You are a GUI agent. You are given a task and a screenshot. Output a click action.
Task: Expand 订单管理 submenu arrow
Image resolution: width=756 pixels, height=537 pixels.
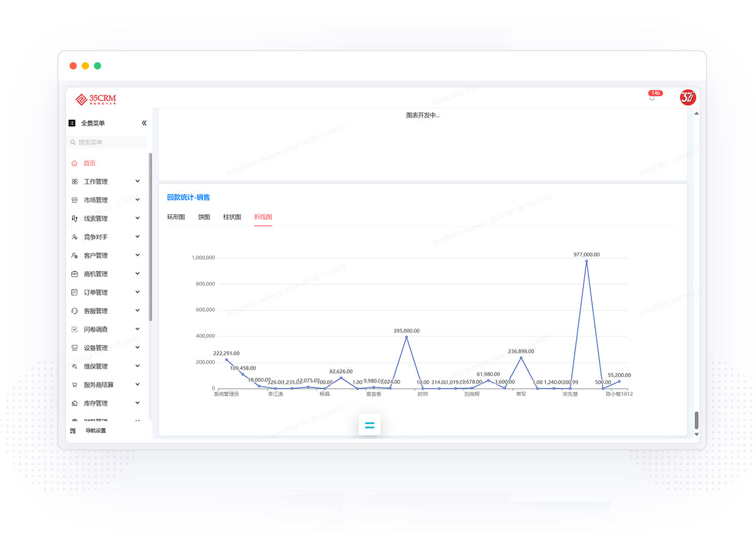point(138,292)
